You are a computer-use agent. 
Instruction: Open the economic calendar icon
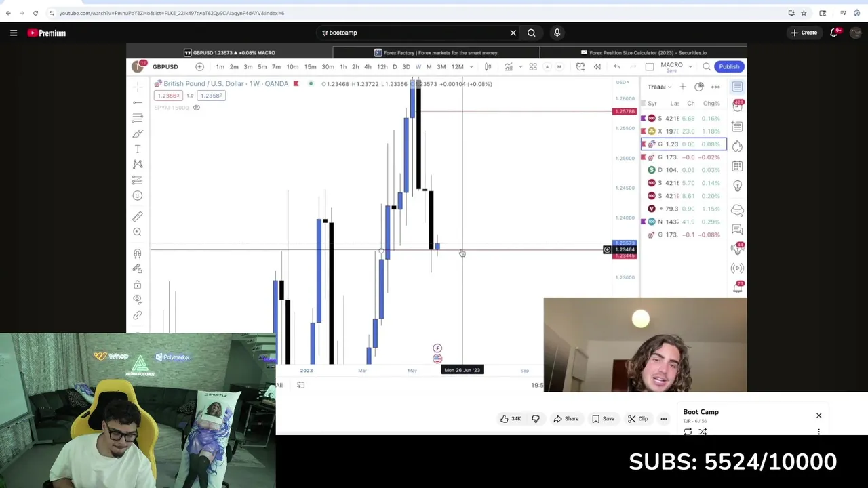[x=737, y=166]
